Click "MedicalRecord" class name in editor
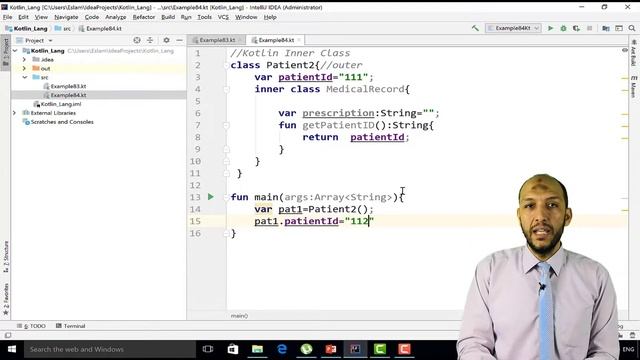This screenshot has height=360, width=640. click(x=365, y=89)
